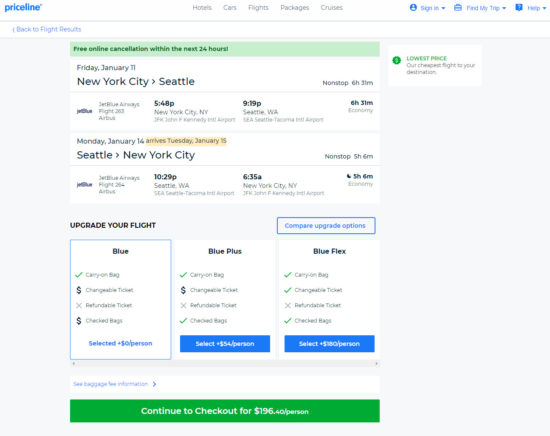
Task: Click the horizontal scrollbar under fare options
Action: click(225, 363)
